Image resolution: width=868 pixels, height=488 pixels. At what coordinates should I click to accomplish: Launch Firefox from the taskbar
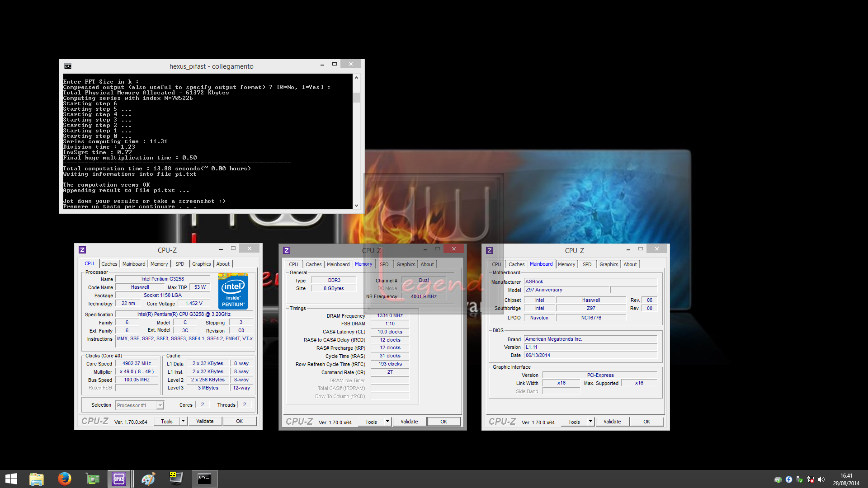tap(65, 479)
